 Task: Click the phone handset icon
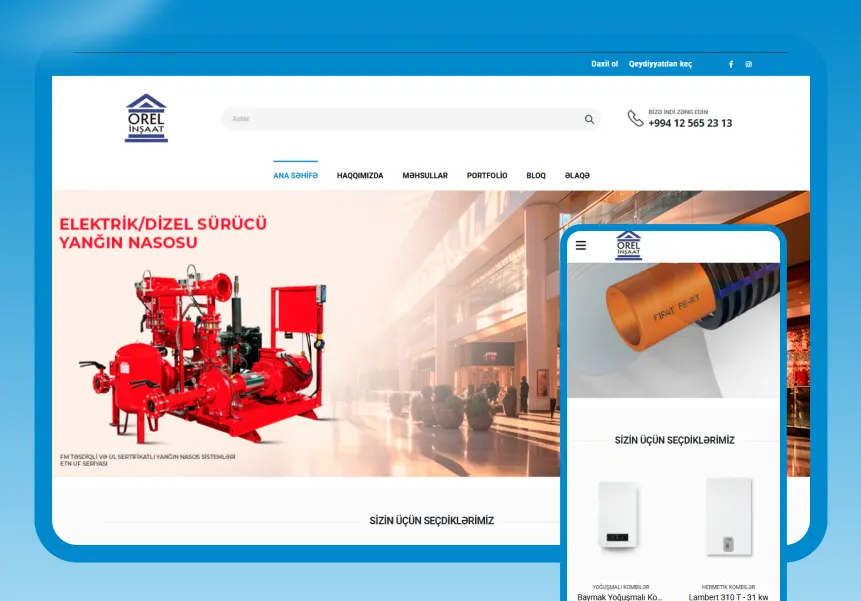pyautogui.click(x=635, y=118)
